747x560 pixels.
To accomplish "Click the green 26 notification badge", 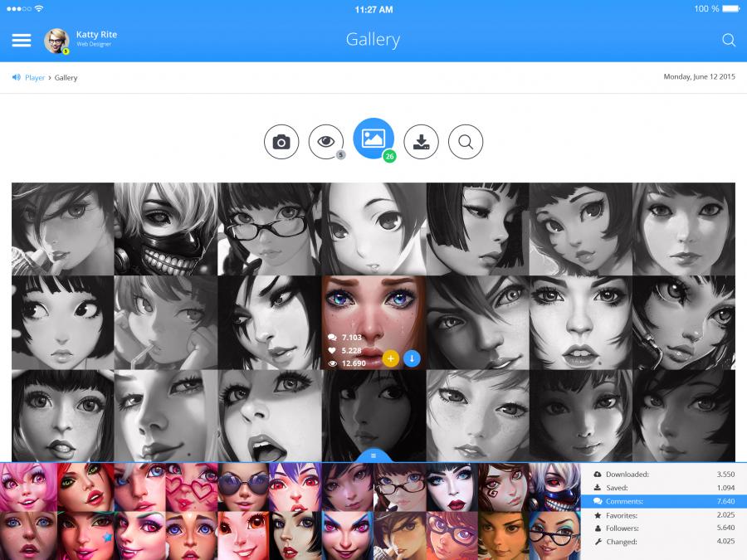I will 390,156.
